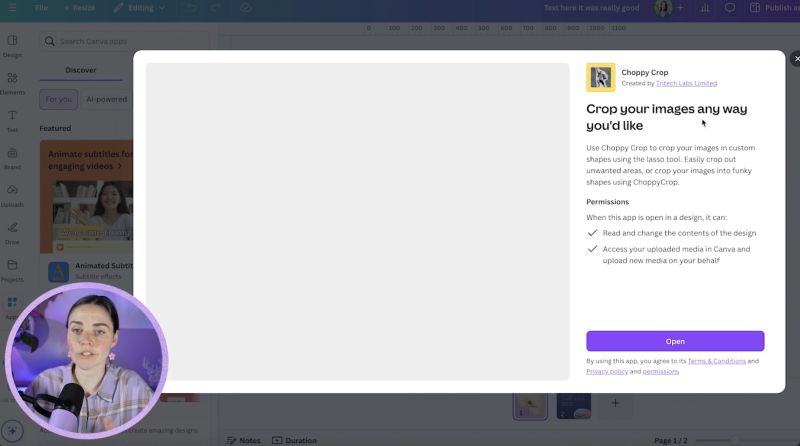Open the Choppy Crop app
Image resolution: width=800 pixels, height=446 pixels.
click(x=674, y=341)
